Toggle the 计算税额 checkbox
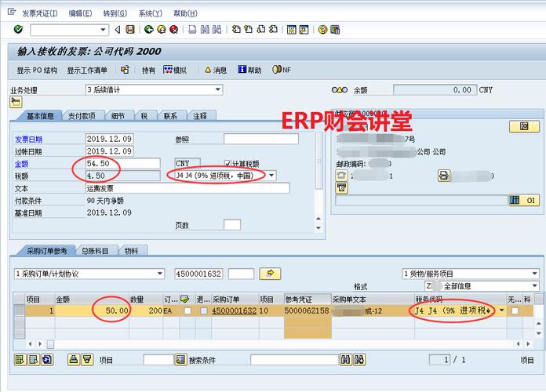The height and width of the screenshot is (392, 546). click(227, 163)
